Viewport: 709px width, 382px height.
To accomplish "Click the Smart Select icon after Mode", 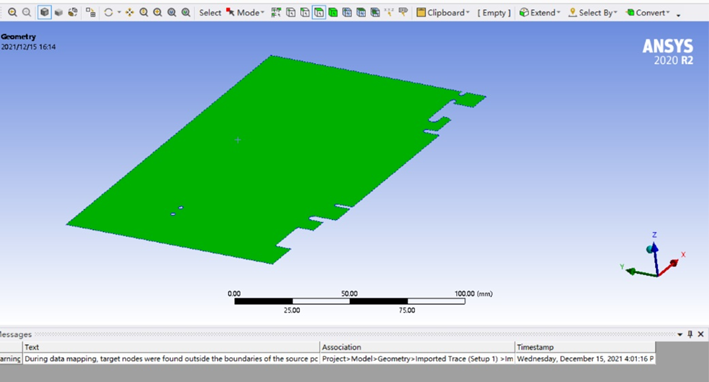I will tap(276, 12).
